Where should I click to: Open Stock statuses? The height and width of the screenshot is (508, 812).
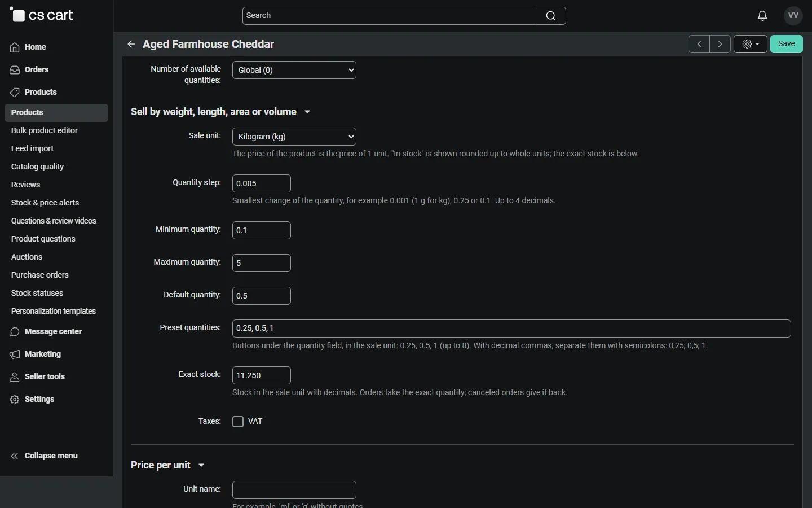coord(37,293)
